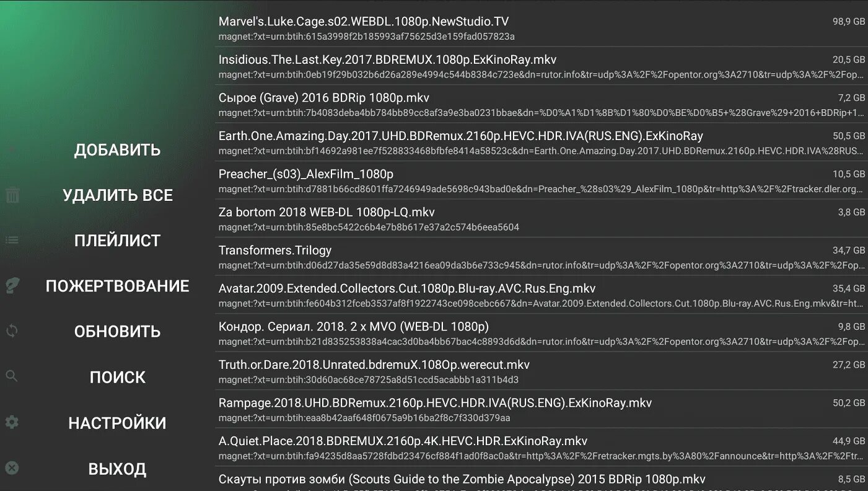
Task: Click magnet link starting btih:615a3998
Action: (367, 37)
